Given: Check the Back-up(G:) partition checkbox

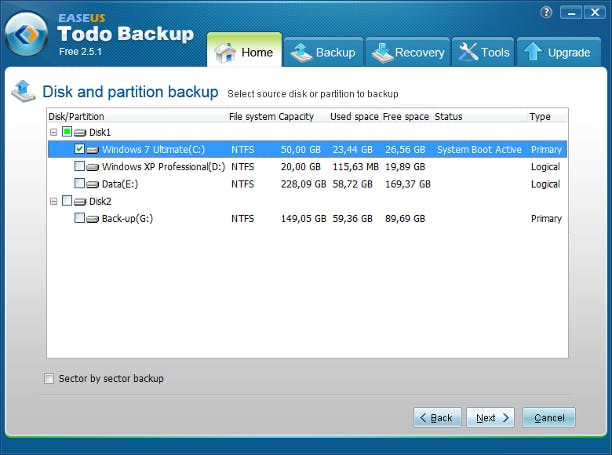Looking at the screenshot, I should [x=79, y=218].
